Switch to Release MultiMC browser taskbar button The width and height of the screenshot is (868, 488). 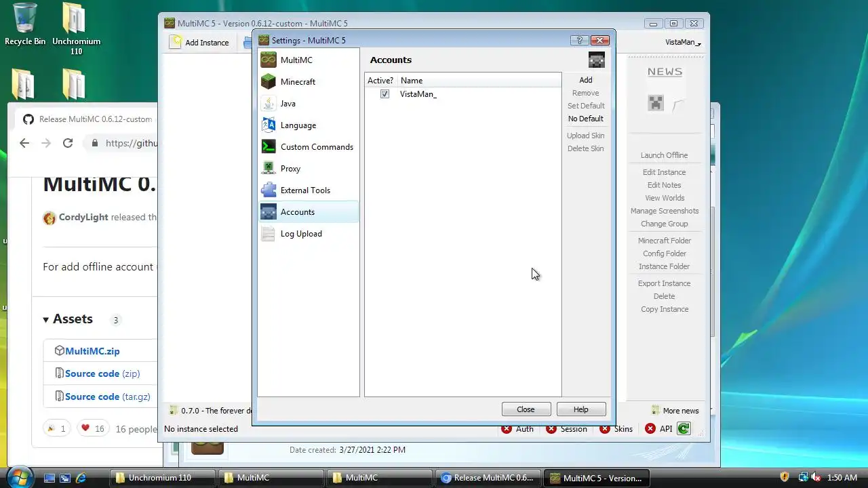[x=488, y=478]
